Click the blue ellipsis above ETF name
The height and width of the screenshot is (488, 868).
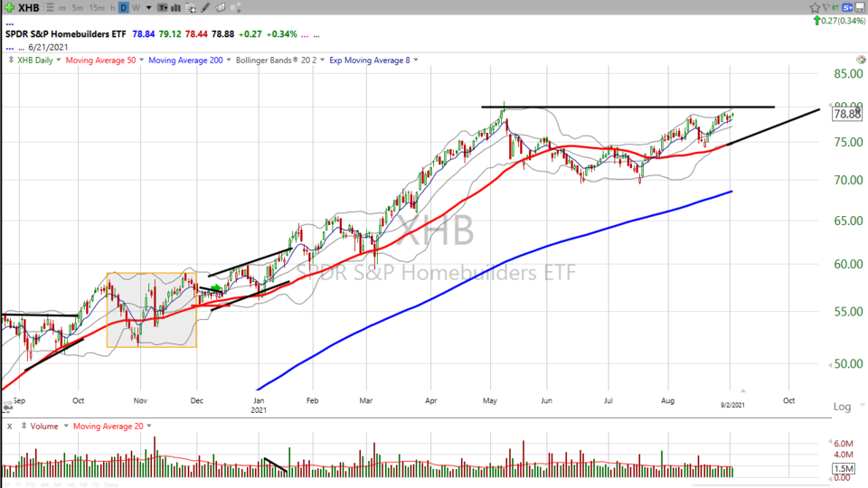pyautogui.click(x=9, y=23)
